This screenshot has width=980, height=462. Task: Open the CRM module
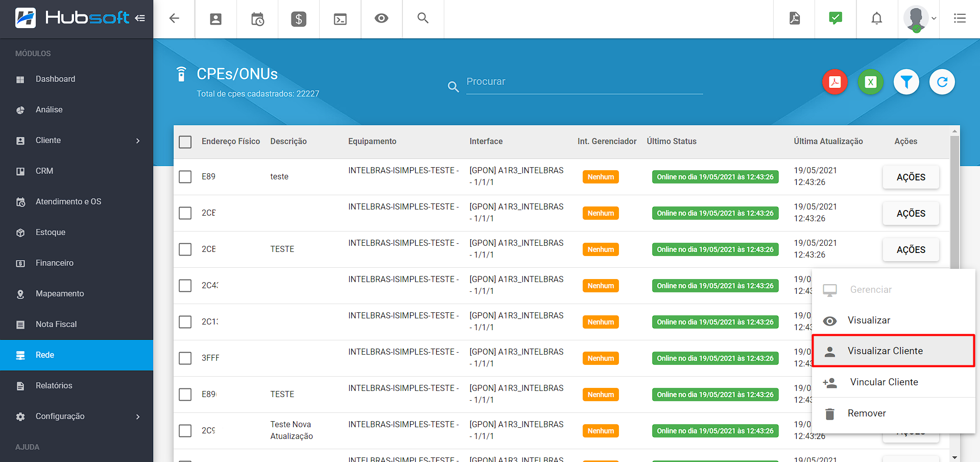(77, 171)
